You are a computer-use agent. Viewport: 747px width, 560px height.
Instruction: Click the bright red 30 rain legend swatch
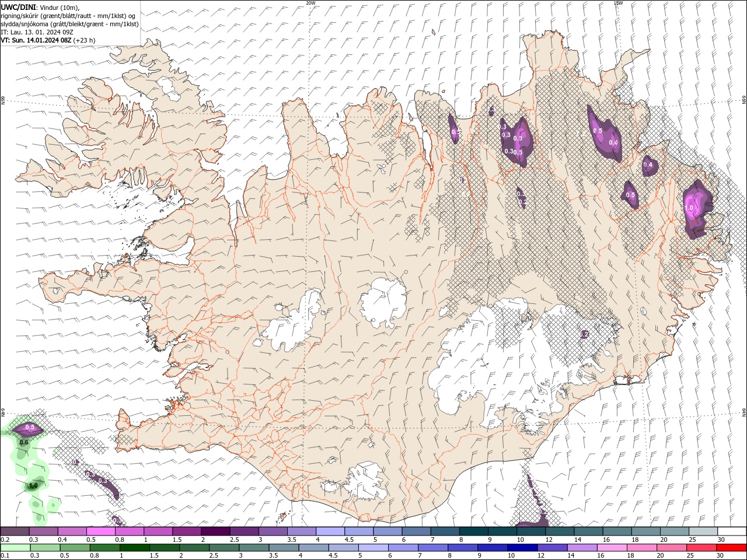(x=731, y=548)
